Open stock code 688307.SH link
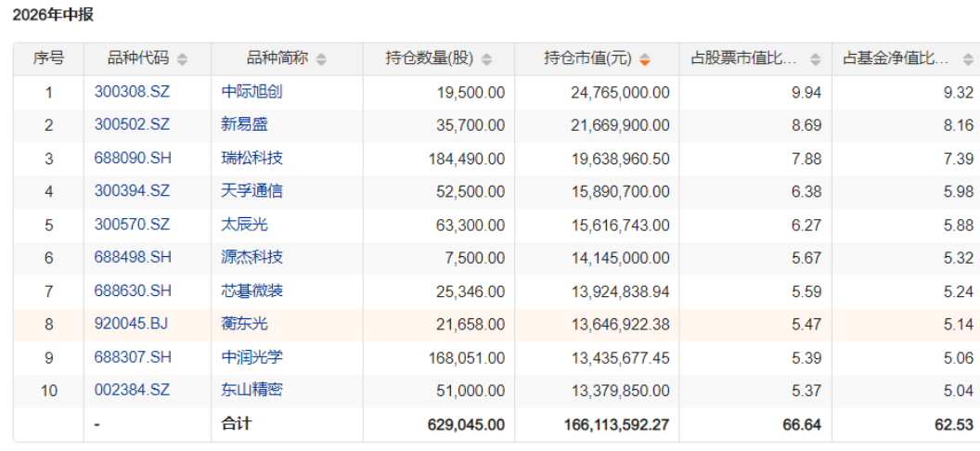The height and width of the screenshot is (451, 980). pyautogui.click(x=133, y=356)
